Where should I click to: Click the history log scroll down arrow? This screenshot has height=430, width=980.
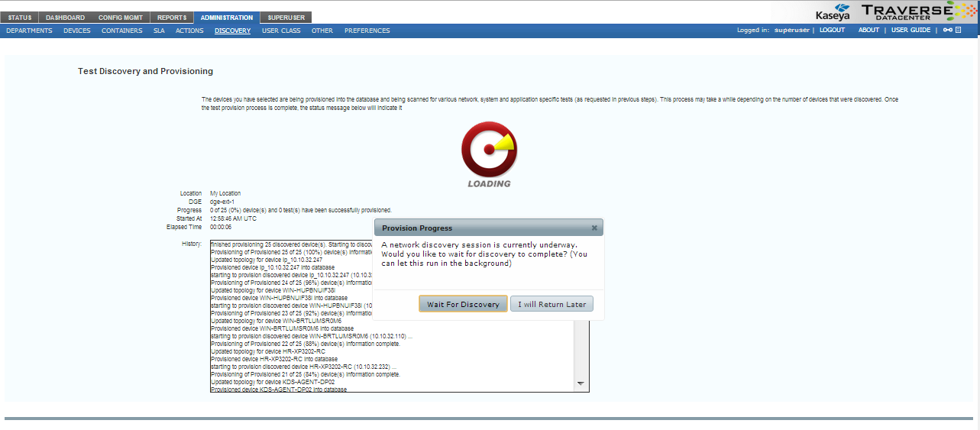580,383
